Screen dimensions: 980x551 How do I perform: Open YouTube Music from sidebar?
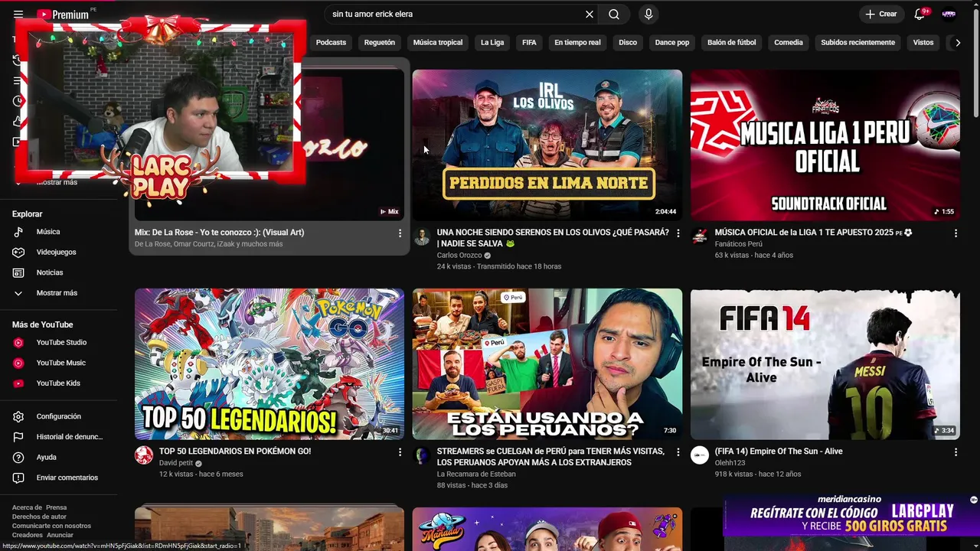(x=59, y=363)
